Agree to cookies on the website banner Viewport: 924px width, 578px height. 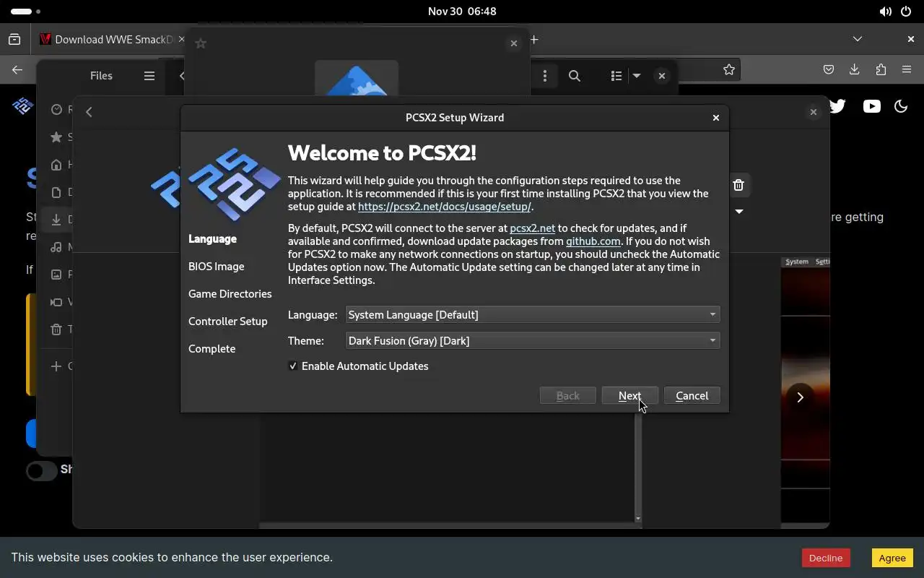892,558
